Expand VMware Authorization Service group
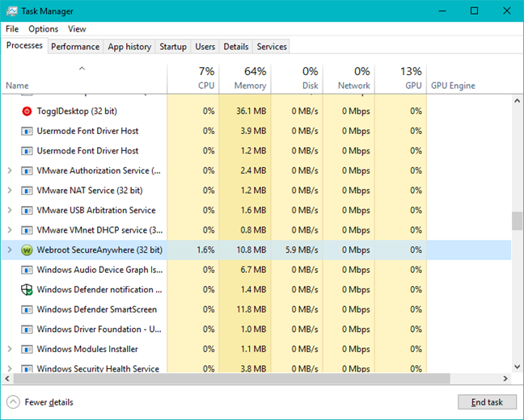Screen dimensions: 524x420 [10, 170]
